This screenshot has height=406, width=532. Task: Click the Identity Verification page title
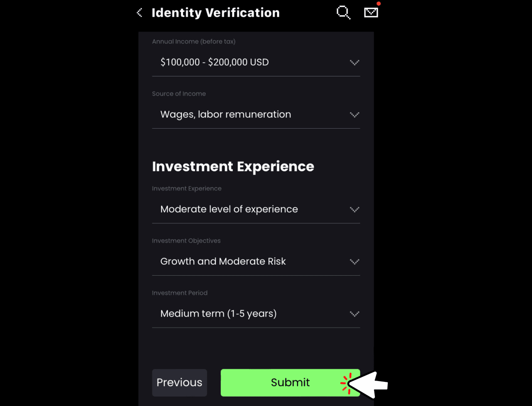tap(216, 13)
